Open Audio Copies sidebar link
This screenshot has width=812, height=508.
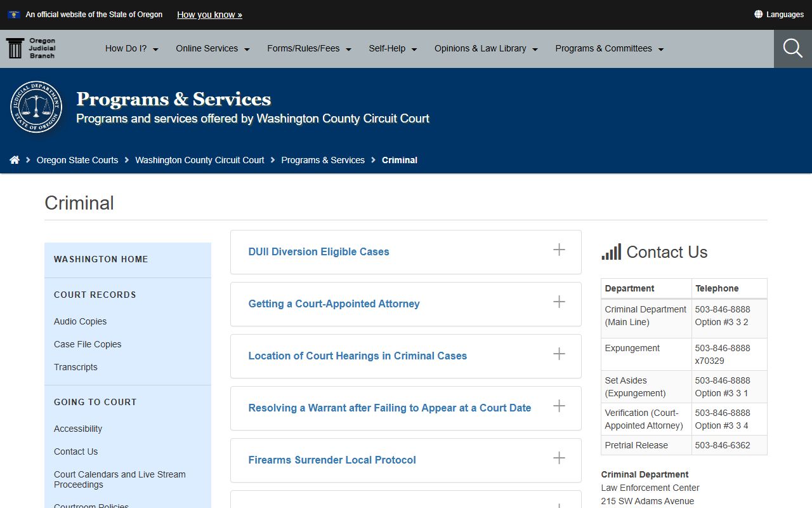pyautogui.click(x=80, y=321)
